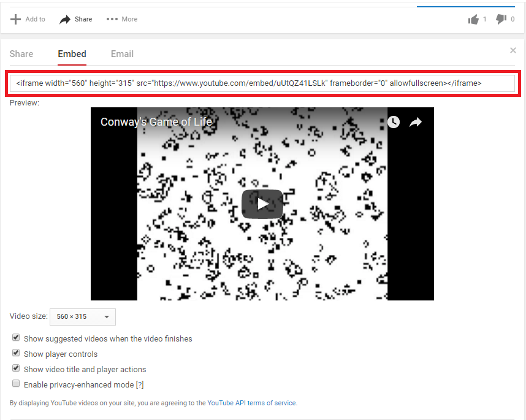Image resolution: width=526 pixels, height=420 pixels.
Task: Switch to the Email tab
Action: coord(122,54)
